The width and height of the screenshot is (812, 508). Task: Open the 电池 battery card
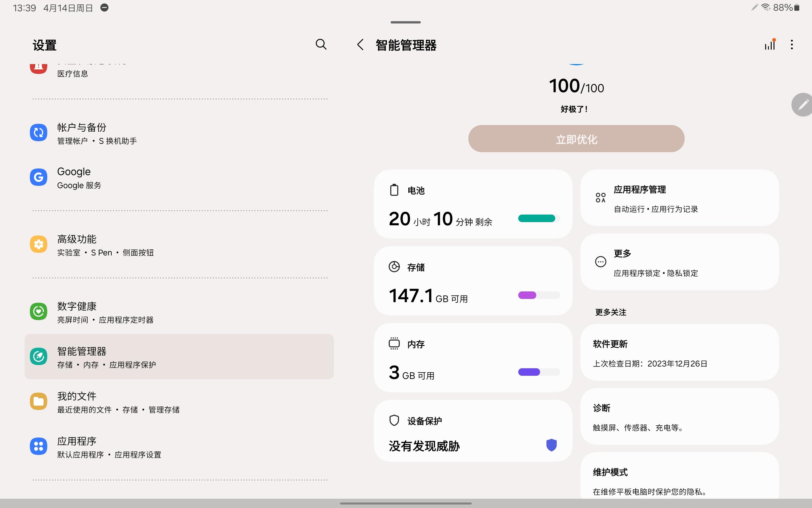473,204
